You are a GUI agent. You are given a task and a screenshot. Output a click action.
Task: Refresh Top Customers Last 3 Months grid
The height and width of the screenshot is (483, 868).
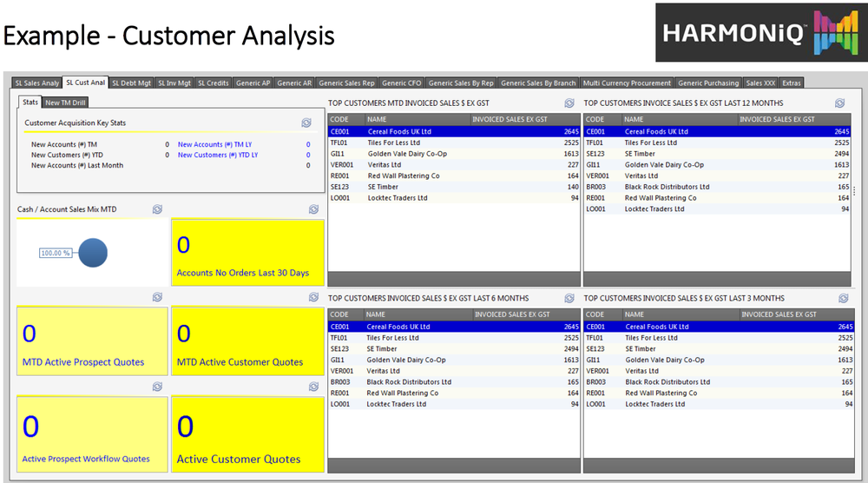coord(843,299)
